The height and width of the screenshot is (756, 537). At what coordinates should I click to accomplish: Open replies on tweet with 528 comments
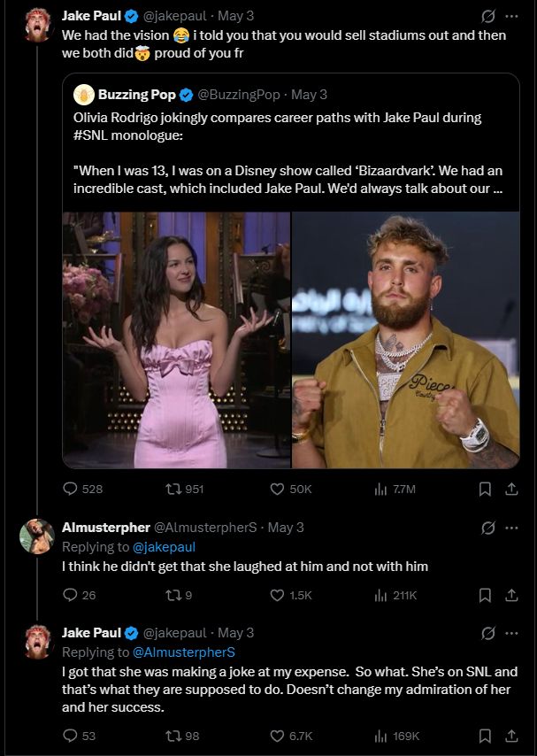pos(83,490)
